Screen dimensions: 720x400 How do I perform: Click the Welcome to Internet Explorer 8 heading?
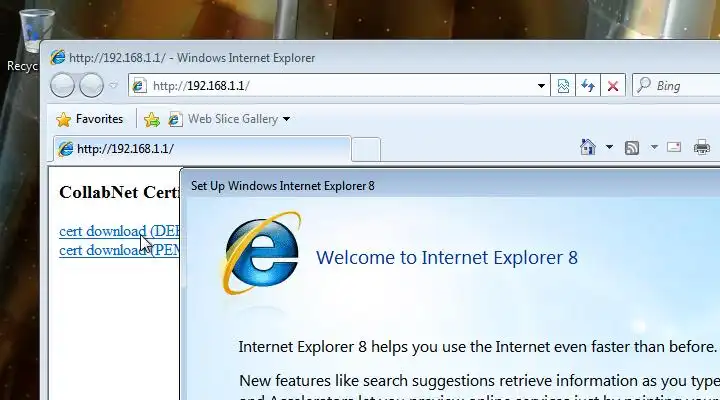pos(447,258)
